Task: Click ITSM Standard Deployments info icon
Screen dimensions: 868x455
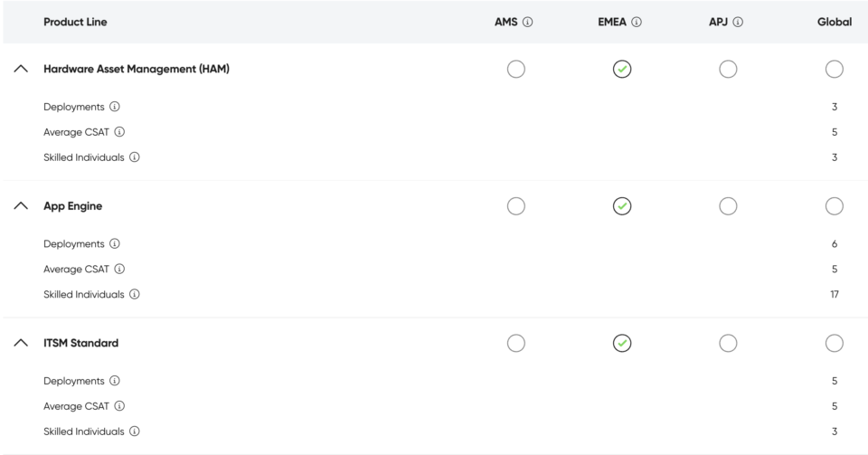Action: point(115,381)
